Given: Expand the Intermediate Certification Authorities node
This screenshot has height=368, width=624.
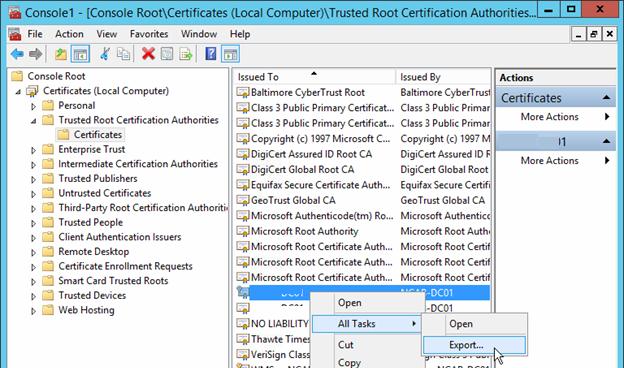Looking at the screenshot, I should click(33, 165).
